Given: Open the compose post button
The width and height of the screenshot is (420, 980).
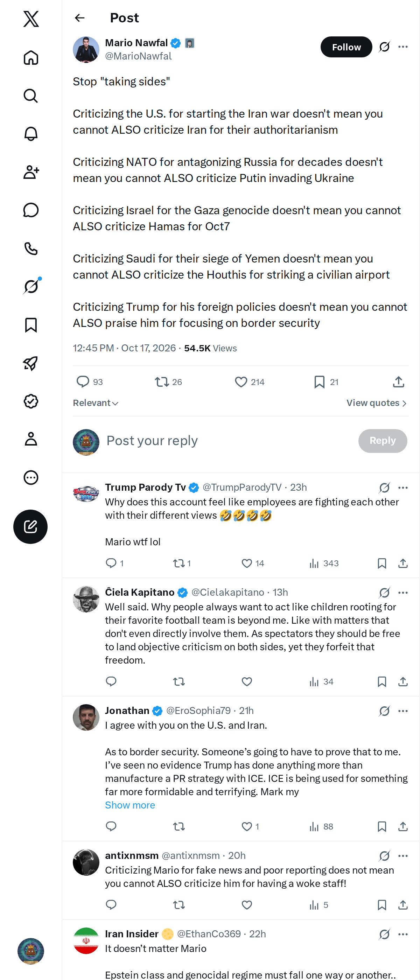Looking at the screenshot, I should point(30,526).
